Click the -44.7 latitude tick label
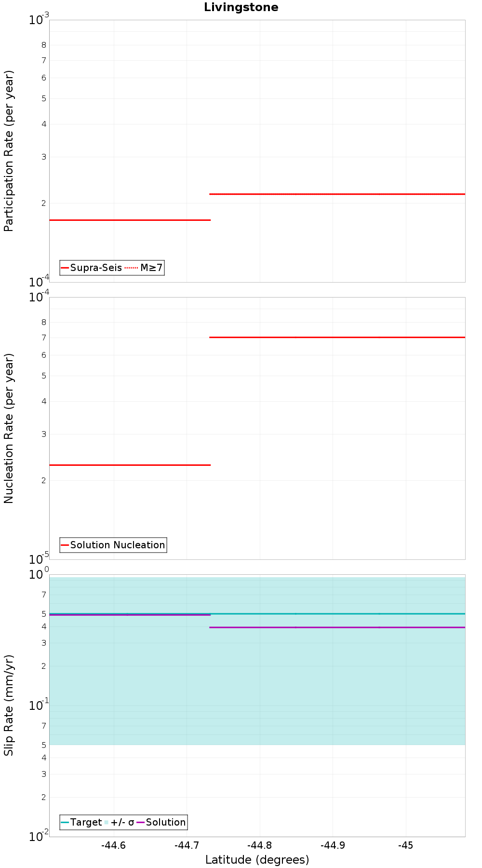 coord(187,845)
